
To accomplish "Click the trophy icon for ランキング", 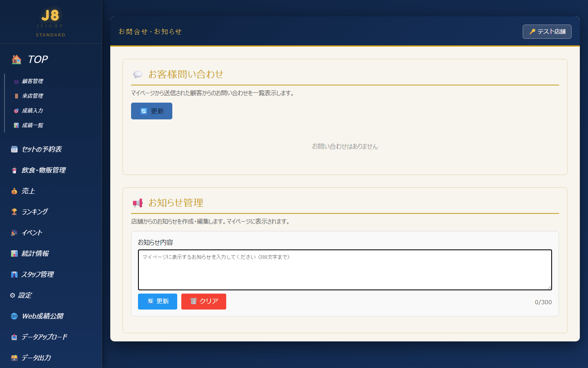I will pos(14,212).
